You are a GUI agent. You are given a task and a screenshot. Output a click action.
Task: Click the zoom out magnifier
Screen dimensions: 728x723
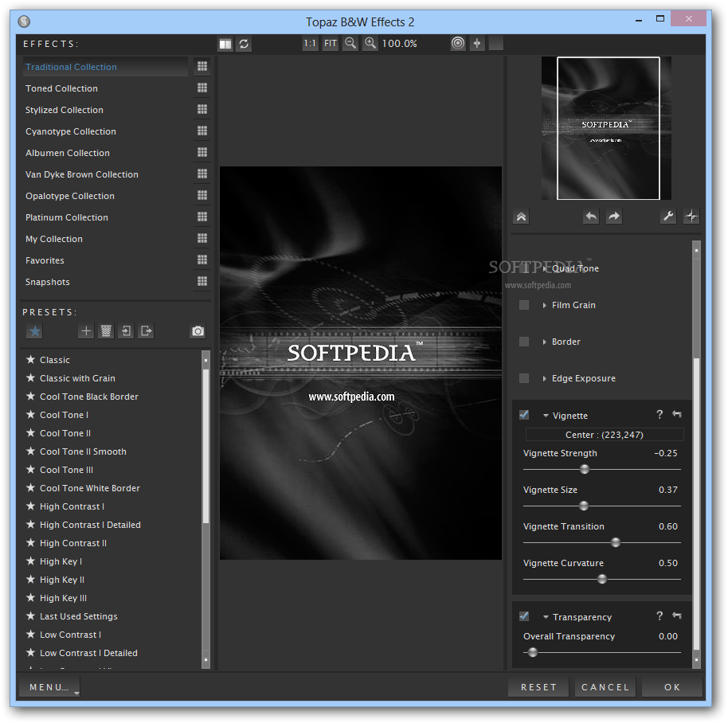tap(350, 44)
